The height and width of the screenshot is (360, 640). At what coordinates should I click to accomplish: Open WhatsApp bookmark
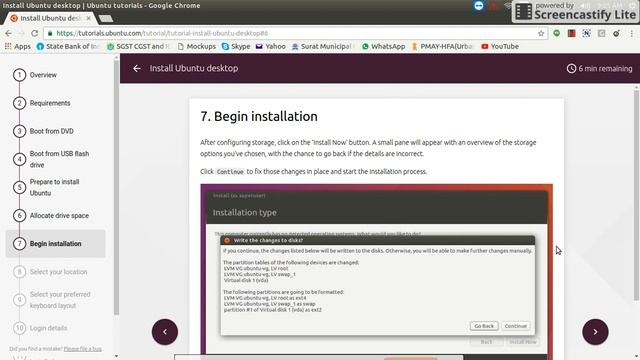[x=383, y=47]
